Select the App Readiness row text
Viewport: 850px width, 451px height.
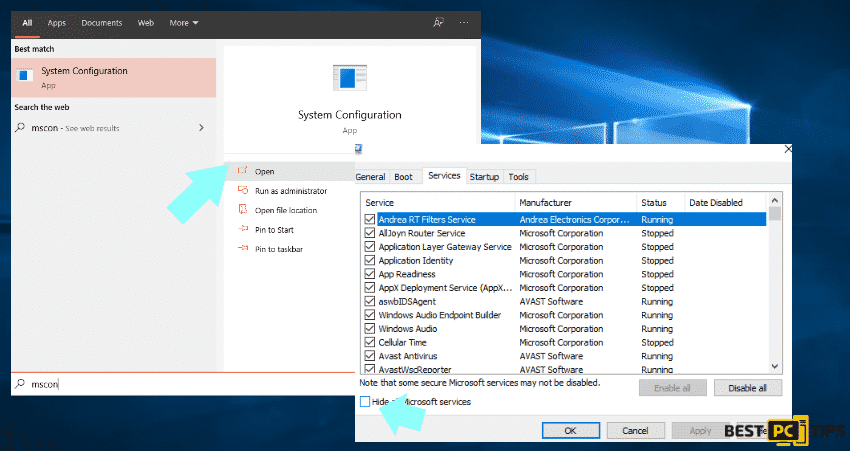tap(407, 274)
